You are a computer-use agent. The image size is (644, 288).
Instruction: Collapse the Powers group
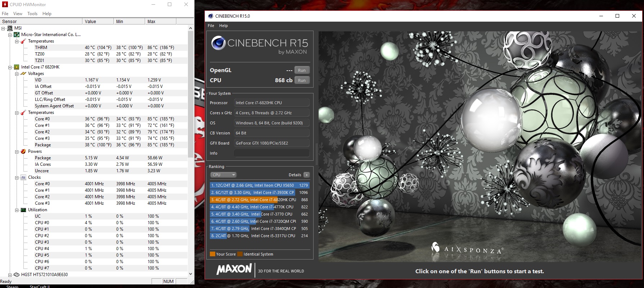coord(17,151)
